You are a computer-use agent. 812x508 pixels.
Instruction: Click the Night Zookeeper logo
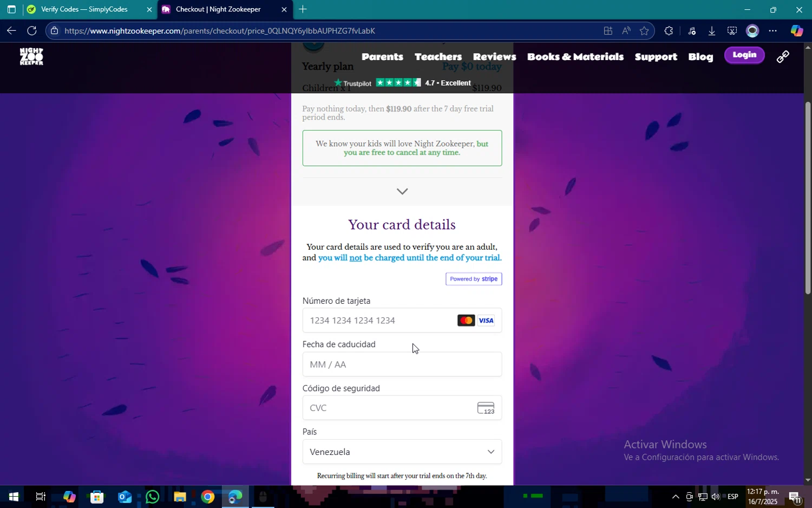coord(31,56)
